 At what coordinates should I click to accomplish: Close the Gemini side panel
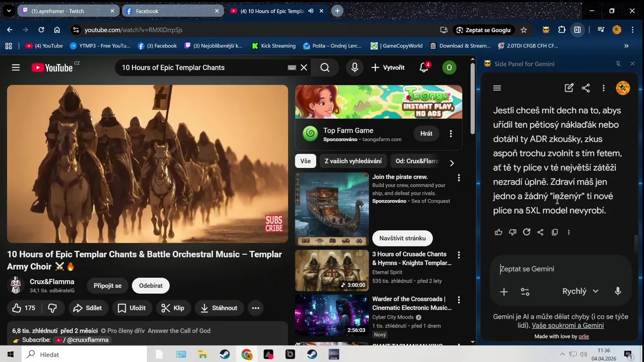pos(632,64)
